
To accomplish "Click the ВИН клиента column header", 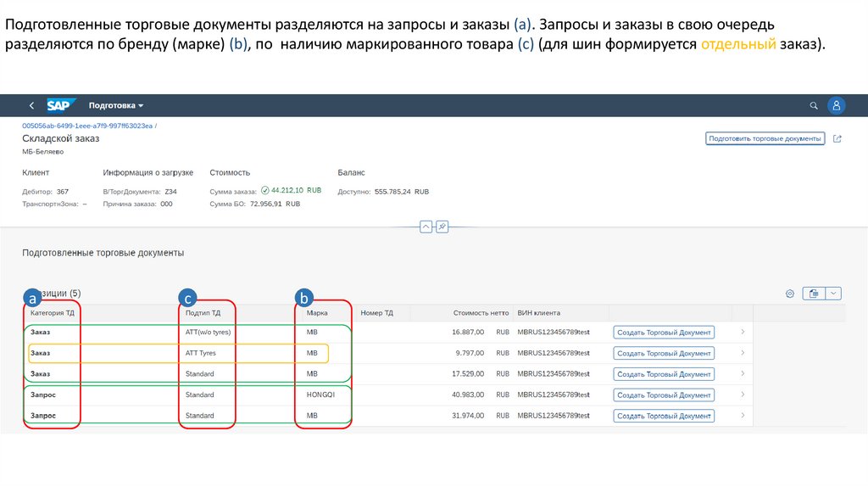I will point(538,313).
